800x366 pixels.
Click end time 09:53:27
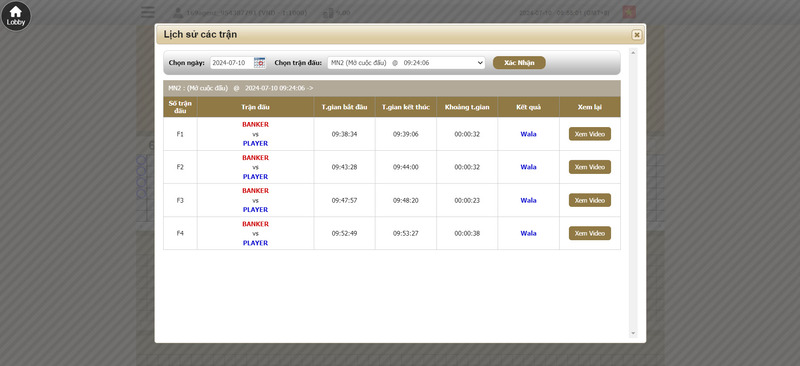click(x=406, y=233)
